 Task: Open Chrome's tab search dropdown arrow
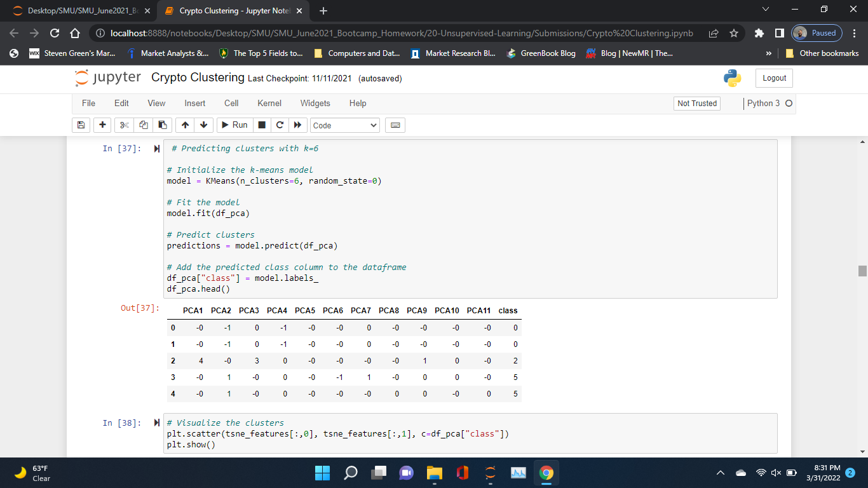(x=764, y=11)
